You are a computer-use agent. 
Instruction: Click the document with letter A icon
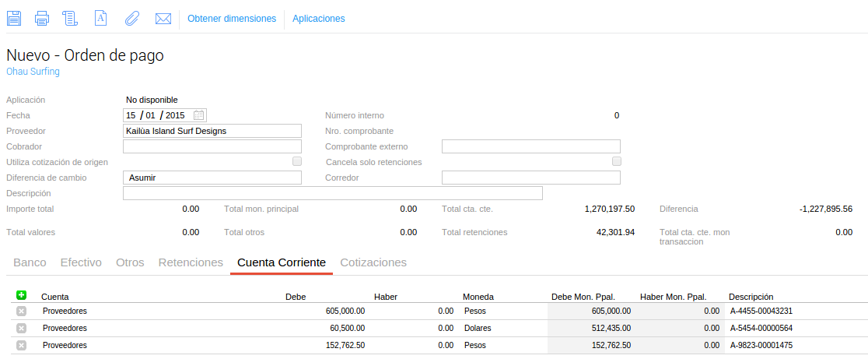(x=100, y=19)
